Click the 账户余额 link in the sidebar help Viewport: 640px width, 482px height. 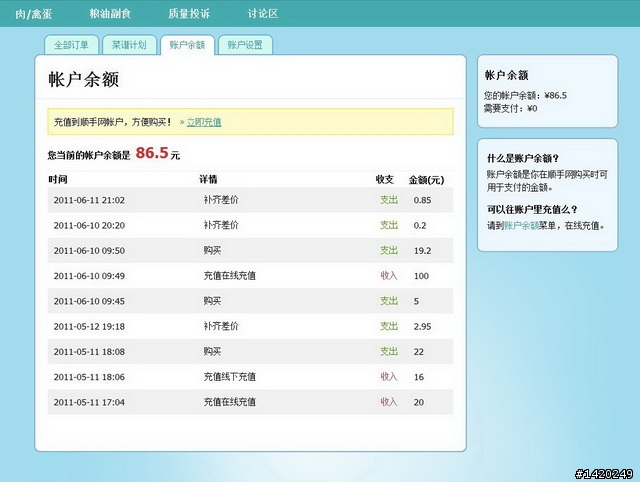(x=522, y=225)
